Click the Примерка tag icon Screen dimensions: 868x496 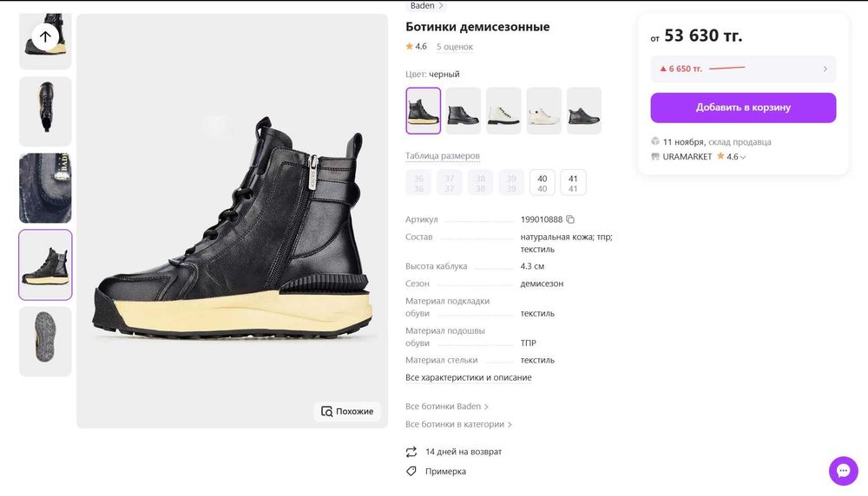pyautogui.click(x=411, y=471)
